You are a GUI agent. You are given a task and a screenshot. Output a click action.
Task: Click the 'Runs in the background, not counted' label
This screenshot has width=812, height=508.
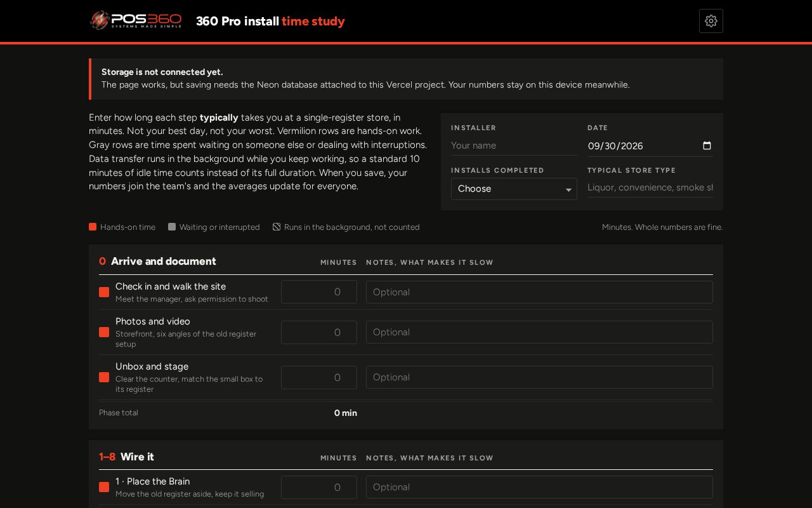click(x=352, y=227)
